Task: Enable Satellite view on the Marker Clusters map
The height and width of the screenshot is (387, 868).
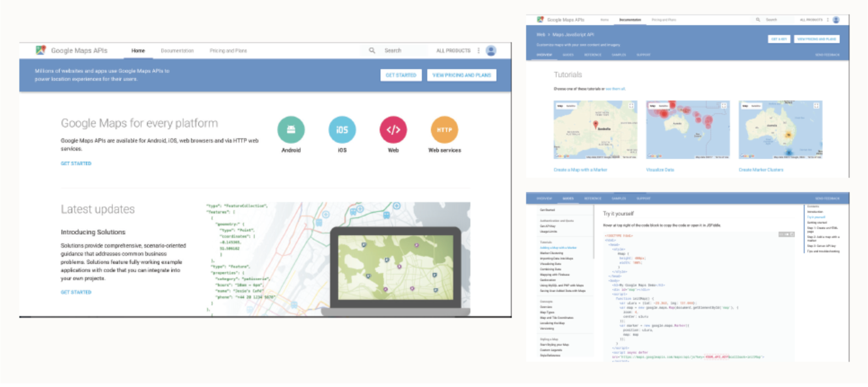Action: pyautogui.click(x=756, y=106)
